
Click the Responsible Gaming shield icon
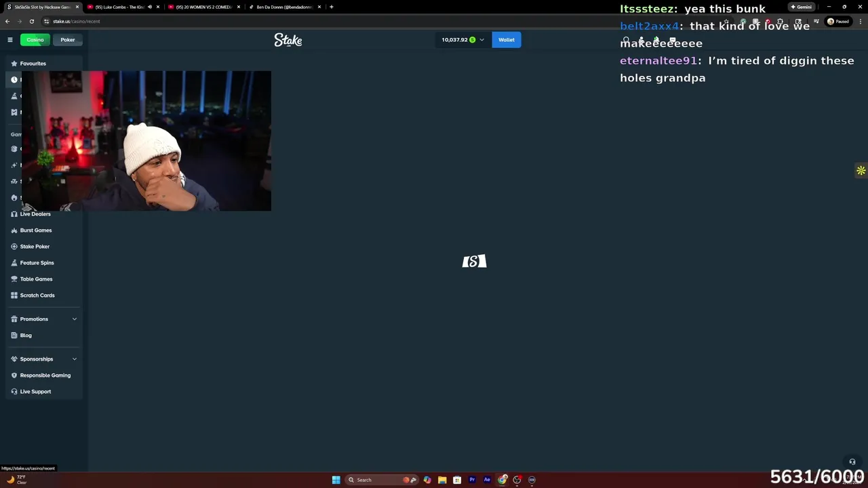click(x=14, y=375)
